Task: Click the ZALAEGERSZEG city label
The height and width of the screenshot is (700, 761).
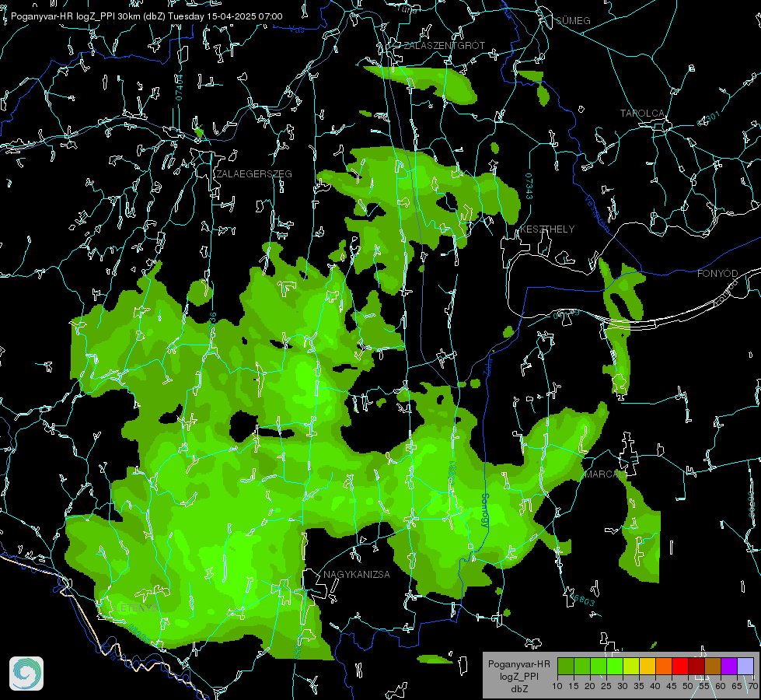Action: tap(254, 174)
